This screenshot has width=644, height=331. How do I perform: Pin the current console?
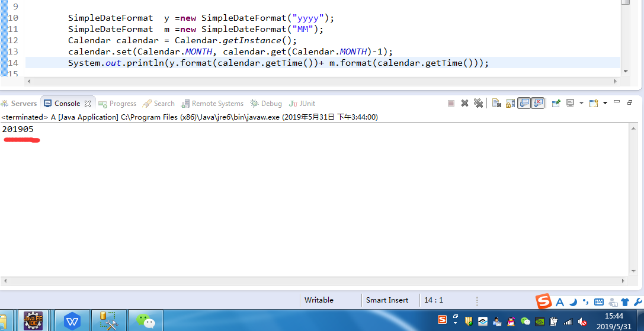point(556,104)
